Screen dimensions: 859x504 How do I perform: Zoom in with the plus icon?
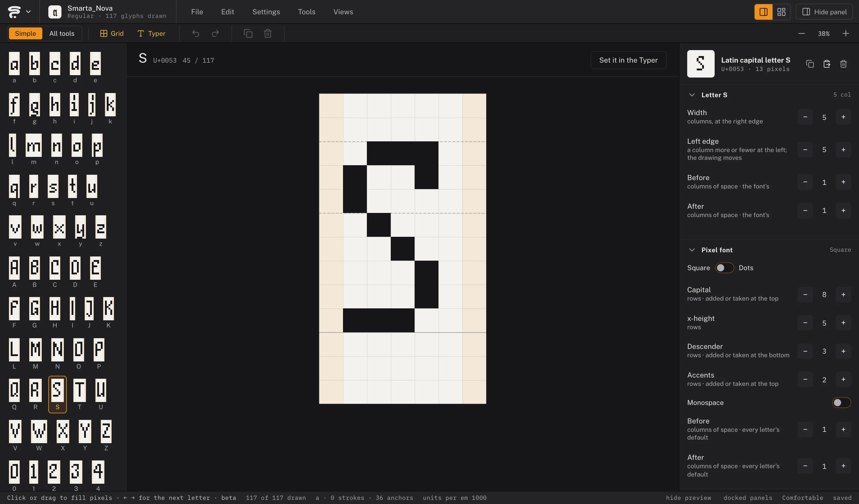(846, 33)
